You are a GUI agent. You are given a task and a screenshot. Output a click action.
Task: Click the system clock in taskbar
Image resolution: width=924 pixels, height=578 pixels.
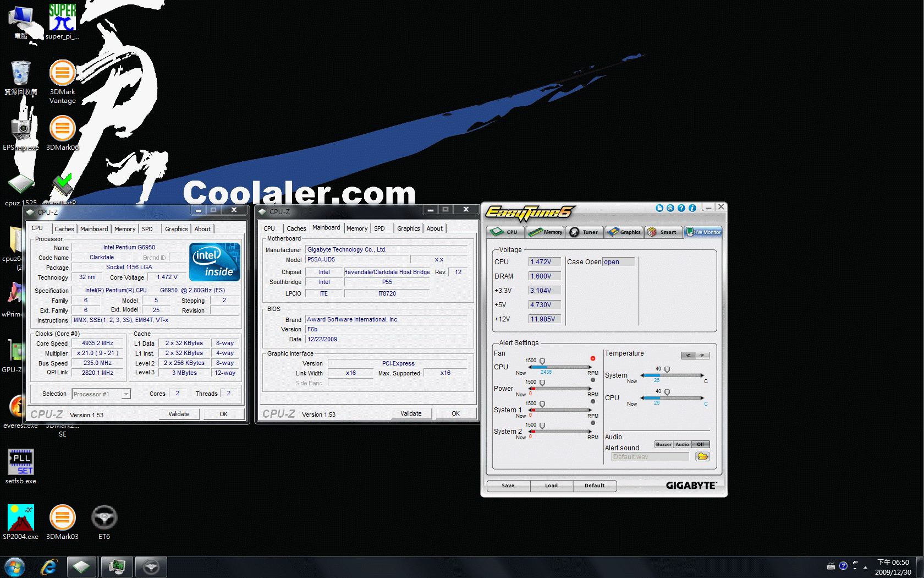(893, 567)
